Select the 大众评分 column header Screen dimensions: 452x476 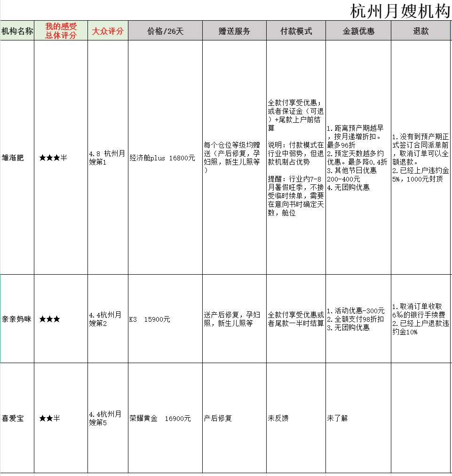[x=108, y=31]
